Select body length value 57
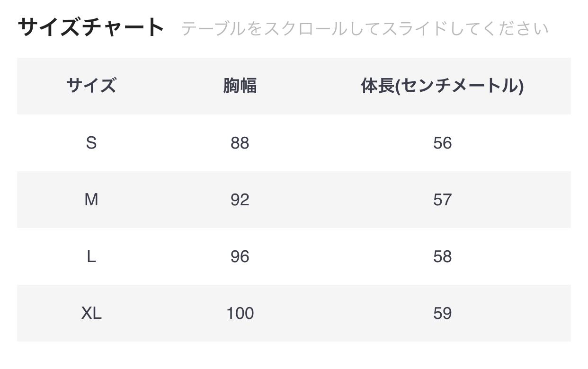Viewport: 588px width, 369px height. click(442, 200)
